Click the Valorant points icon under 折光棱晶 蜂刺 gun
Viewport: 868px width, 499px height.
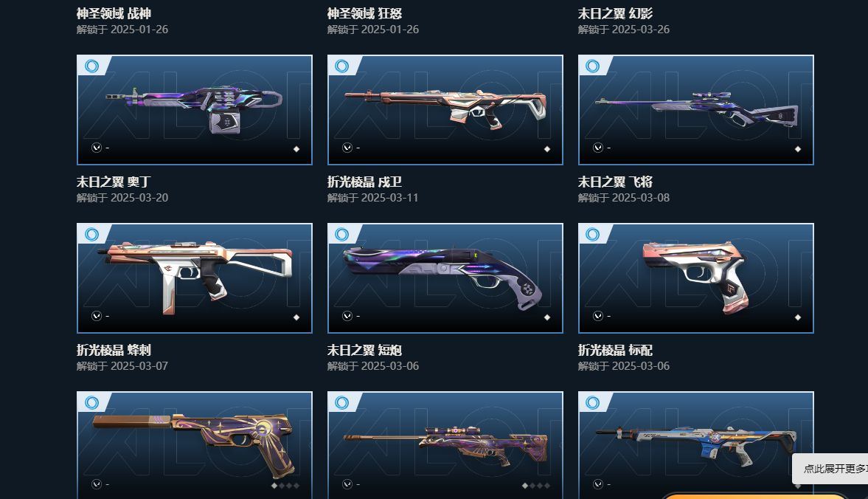(97, 316)
